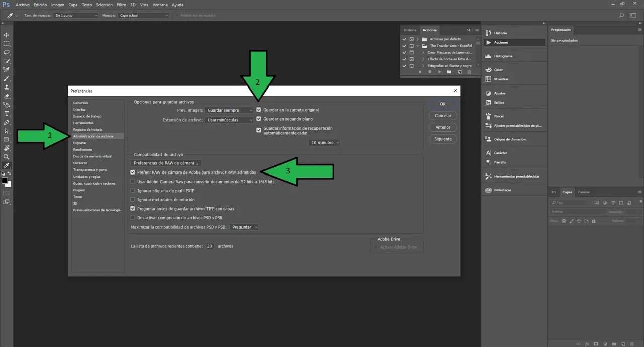The height and width of the screenshot is (347, 644).
Task: Open the 10 minutos interval dropdown
Action: [x=325, y=143]
